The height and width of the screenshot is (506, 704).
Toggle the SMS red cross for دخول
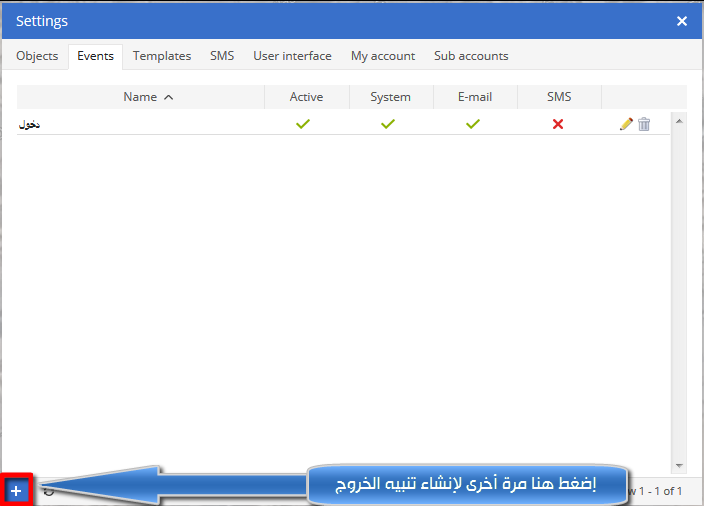pyautogui.click(x=558, y=124)
